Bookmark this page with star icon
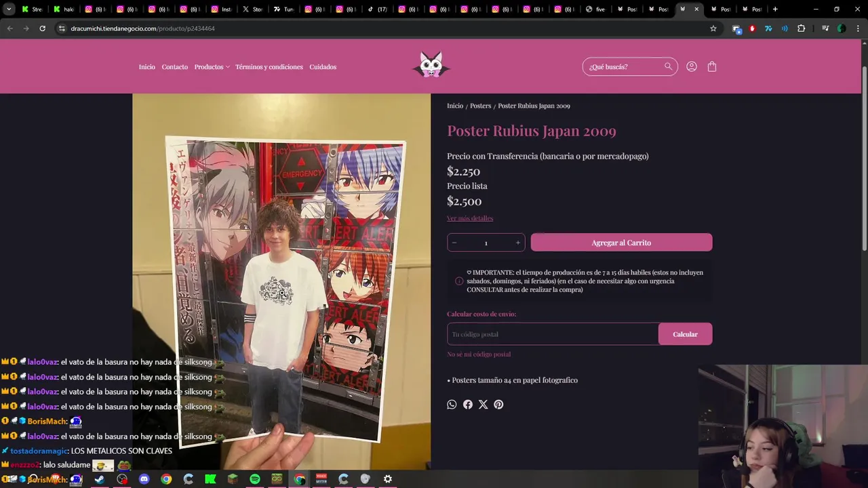 click(713, 28)
